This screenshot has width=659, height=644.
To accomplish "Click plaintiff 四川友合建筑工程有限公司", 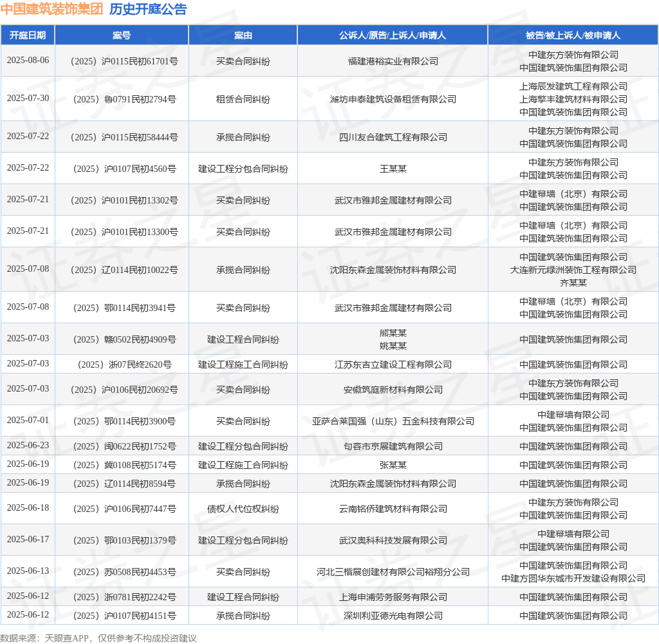I will click(393, 137).
